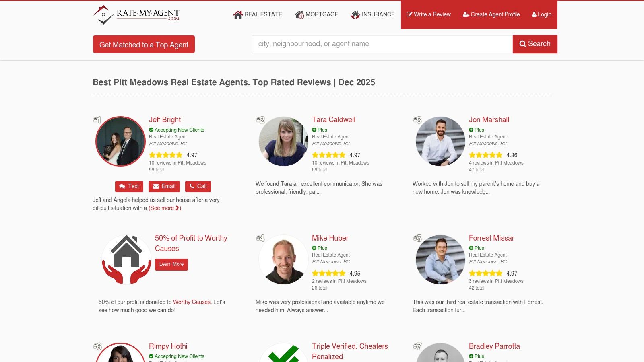Select the Login menu item
Image resolution: width=644 pixels, height=362 pixels.
click(542, 14)
